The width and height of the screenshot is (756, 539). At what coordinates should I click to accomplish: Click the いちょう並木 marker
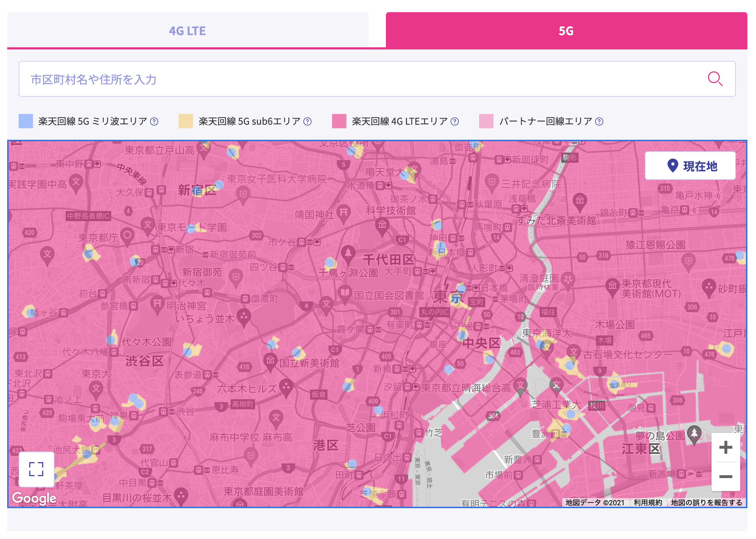point(244,318)
